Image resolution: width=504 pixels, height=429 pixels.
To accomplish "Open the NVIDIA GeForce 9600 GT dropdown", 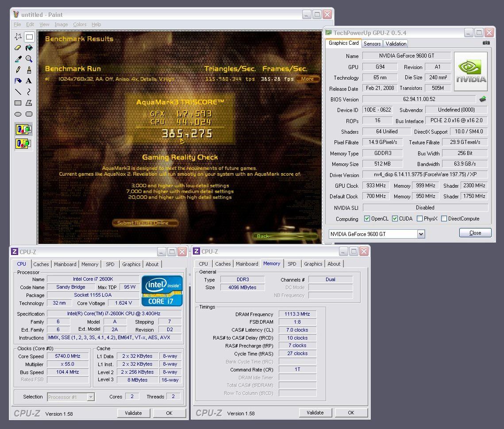I will [421, 234].
